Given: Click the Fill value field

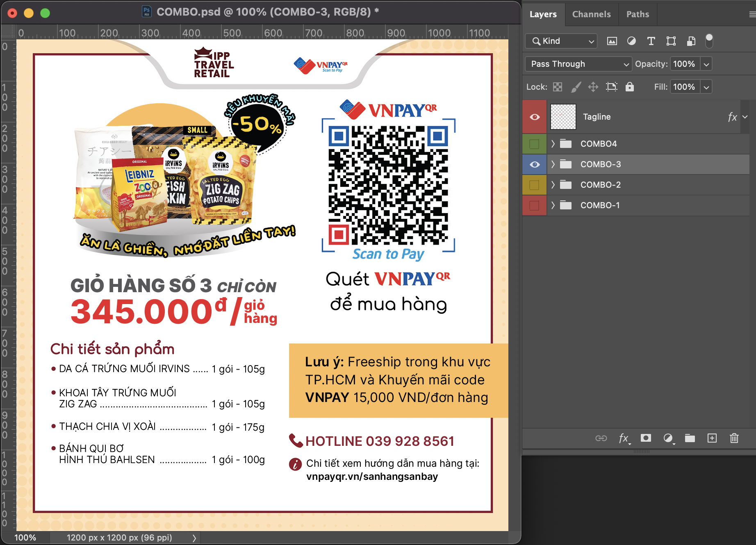Looking at the screenshot, I should pyautogui.click(x=685, y=87).
